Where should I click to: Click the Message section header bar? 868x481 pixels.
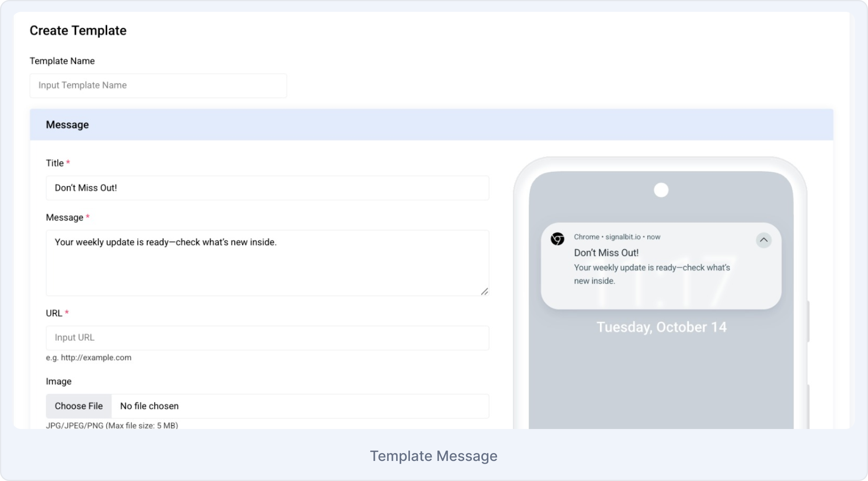coord(431,124)
